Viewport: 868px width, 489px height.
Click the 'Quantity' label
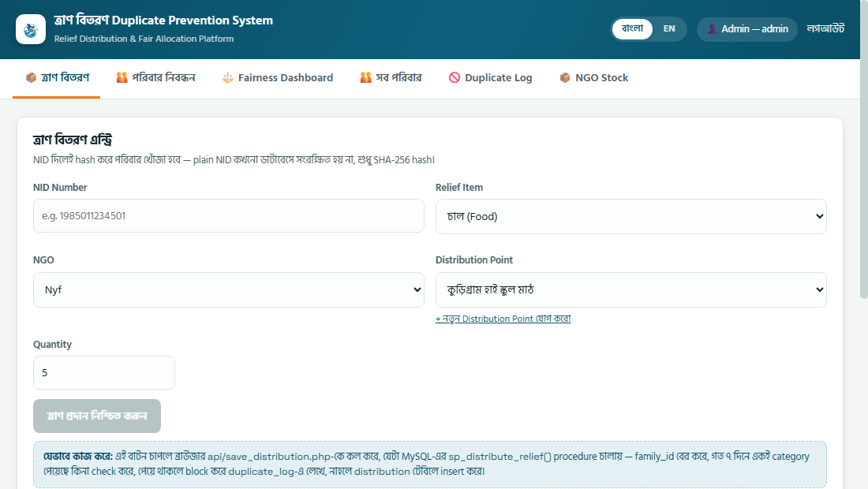pyautogui.click(x=53, y=344)
